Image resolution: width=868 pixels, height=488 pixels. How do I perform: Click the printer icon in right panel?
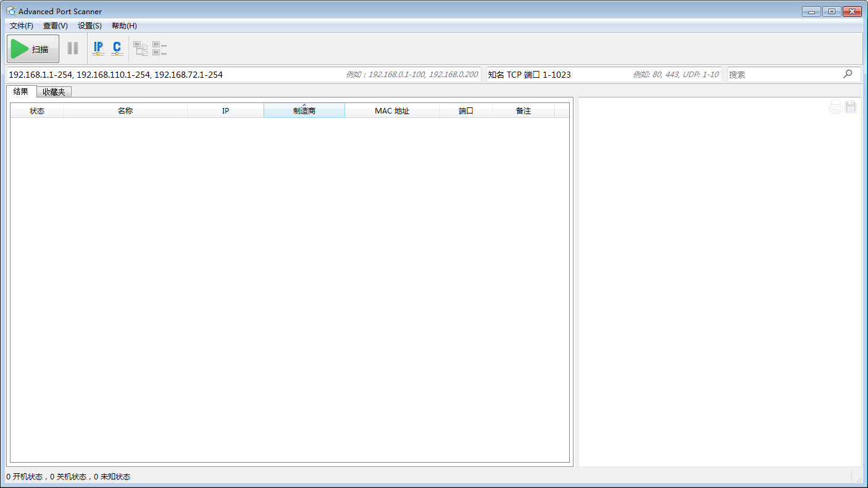pos(835,107)
